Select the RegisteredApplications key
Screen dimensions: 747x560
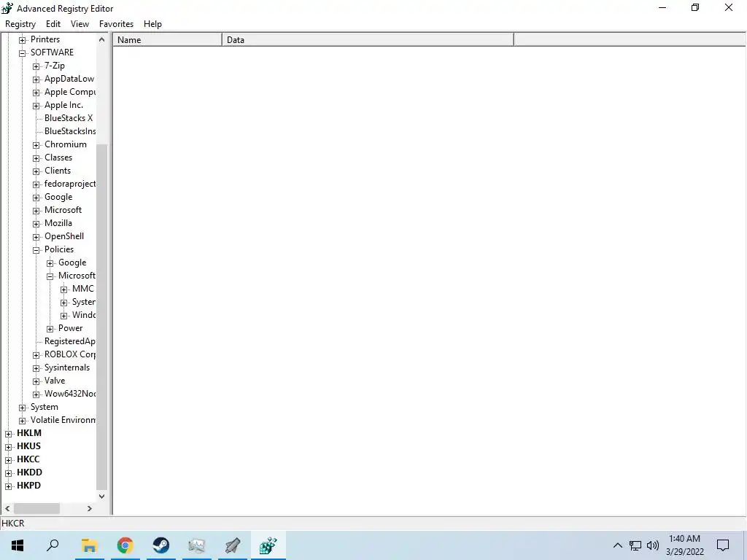pyautogui.click(x=70, y=341)
